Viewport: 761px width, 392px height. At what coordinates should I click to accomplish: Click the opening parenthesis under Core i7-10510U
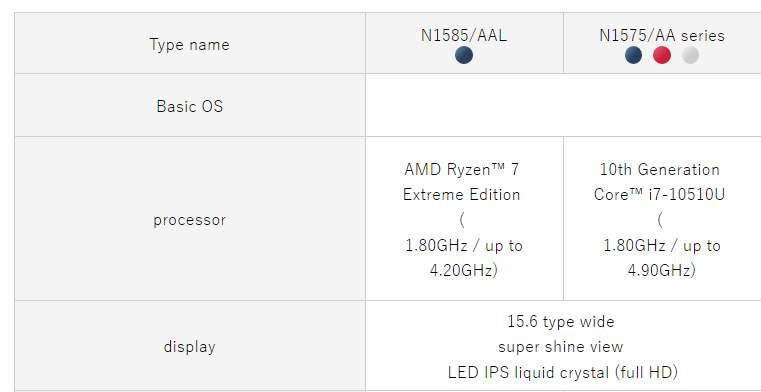[x=660, y=221]
